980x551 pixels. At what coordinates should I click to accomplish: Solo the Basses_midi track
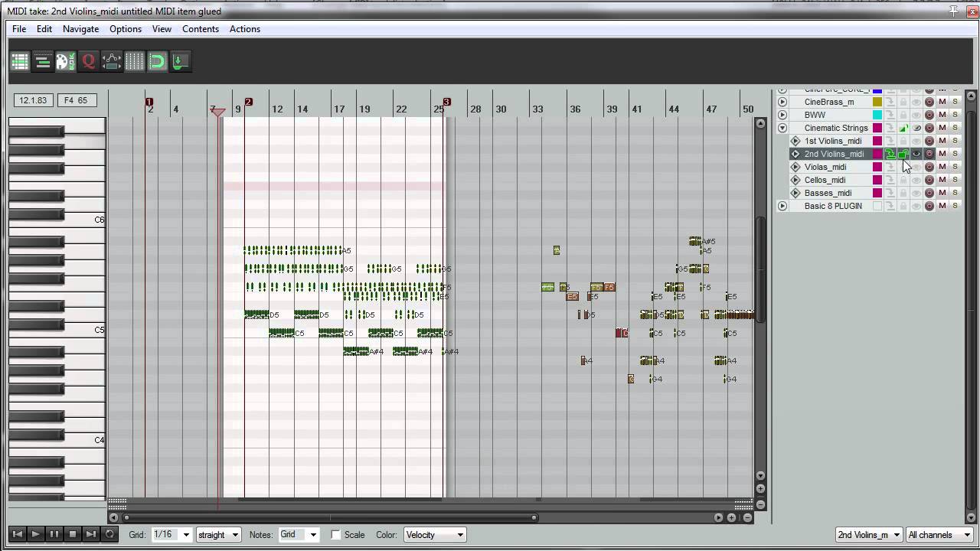click(x=955, y=193)
